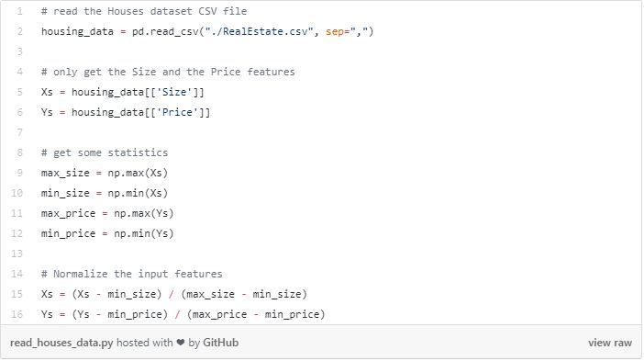This screenshot has height=361, width=644.
Task: Click 'housing_data' variable on line 2
Action: (x=77, y=31)
